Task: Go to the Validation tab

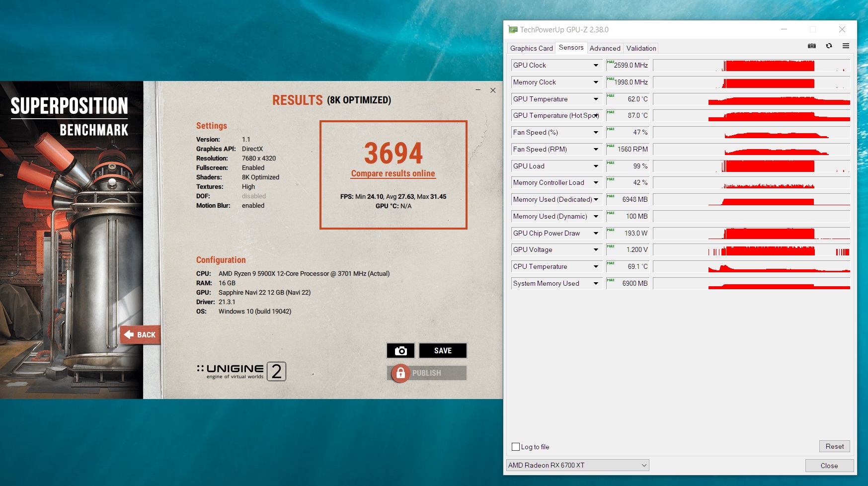Action: pyautogui.click(x=641, y=48)
